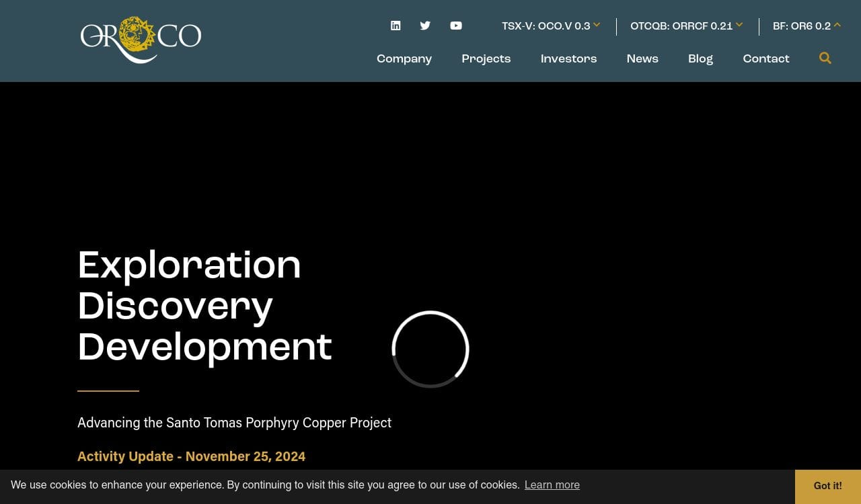Open the Oroco LinkedIn page

[396, 26]
